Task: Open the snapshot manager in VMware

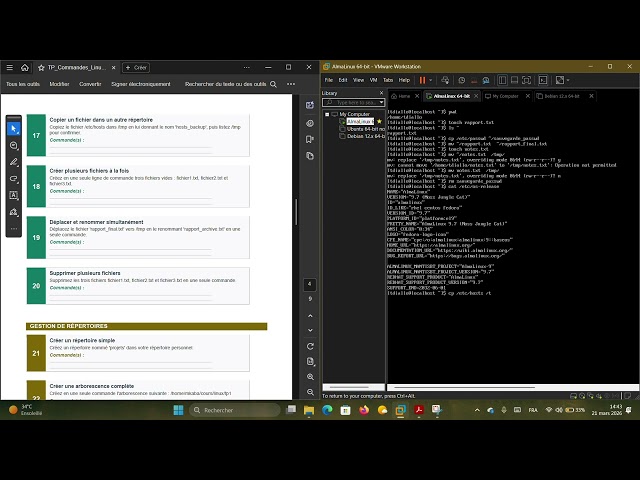Action: pos(486,80)
